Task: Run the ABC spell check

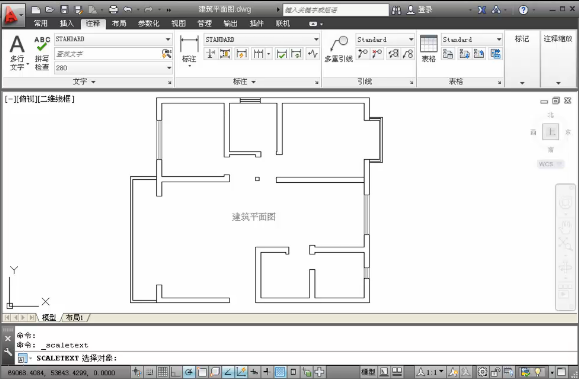Action: click(42, 53)
